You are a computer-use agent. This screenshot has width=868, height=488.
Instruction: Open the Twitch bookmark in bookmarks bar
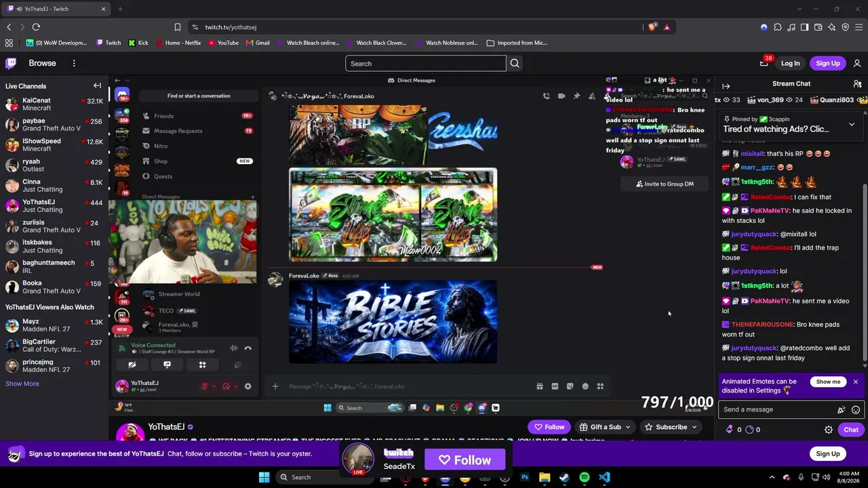click(108, 43)
